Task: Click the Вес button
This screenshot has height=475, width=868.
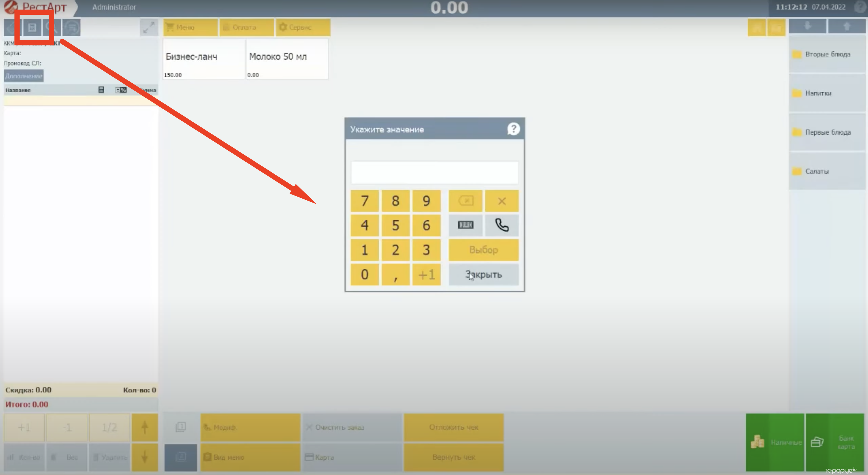Action: coord(67,457)
